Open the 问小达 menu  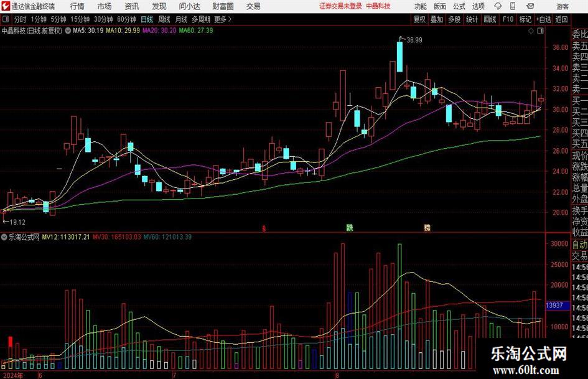tap(189, 6)
